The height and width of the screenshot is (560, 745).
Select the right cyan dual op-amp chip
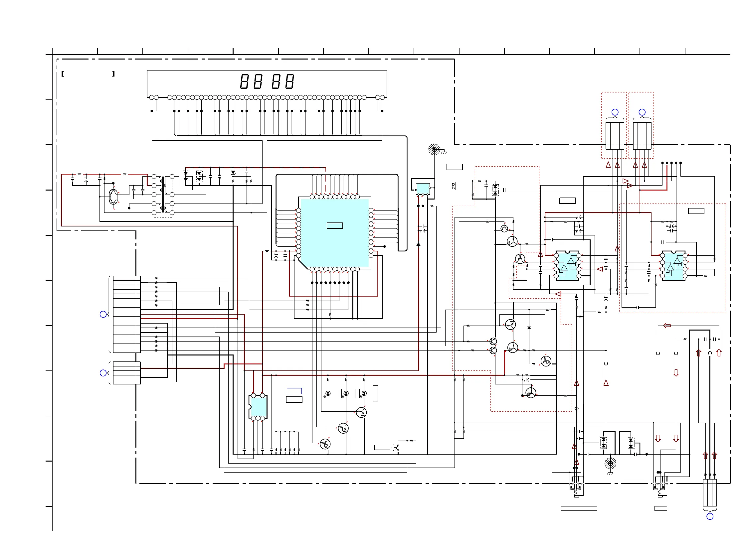(x=673, y=266)
